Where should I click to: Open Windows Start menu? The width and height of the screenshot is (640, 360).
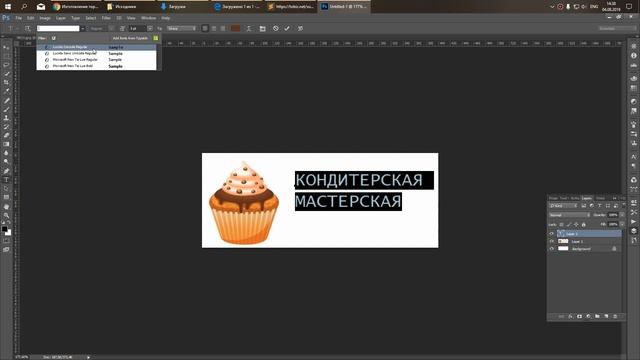tap(8, 7)
